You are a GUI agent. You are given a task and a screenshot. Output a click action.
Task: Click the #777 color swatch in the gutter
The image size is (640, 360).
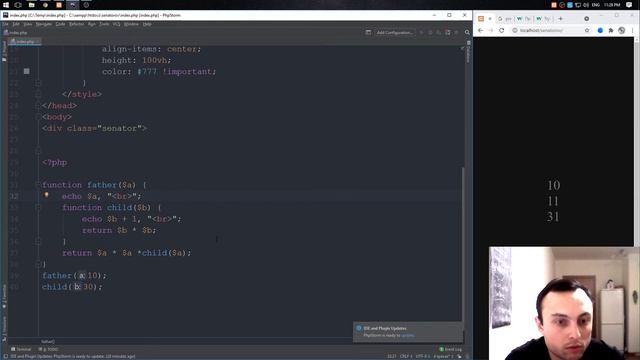[x=27, y=71]
